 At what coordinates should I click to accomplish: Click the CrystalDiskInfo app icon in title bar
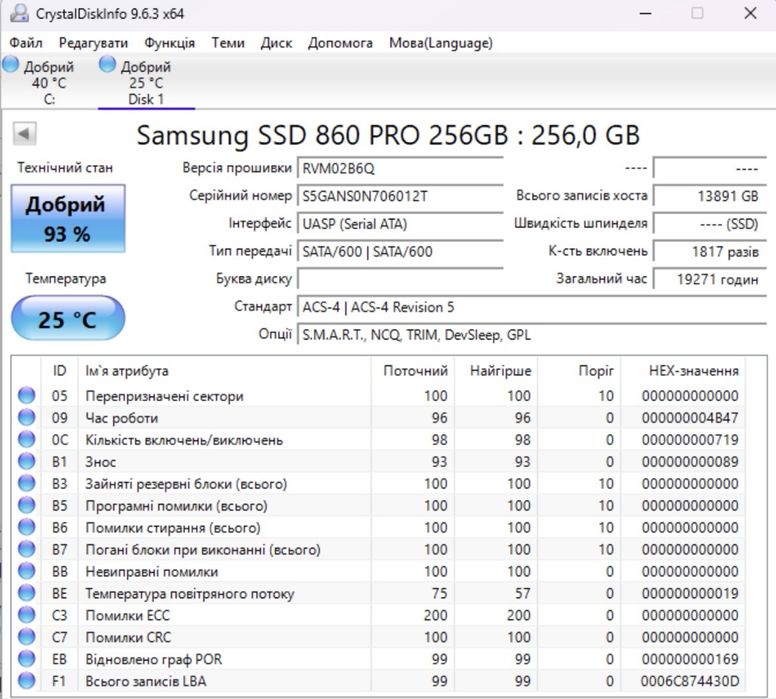tap(19, 13)
